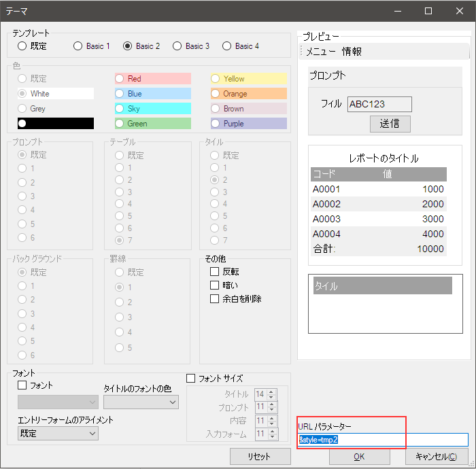Open the メニュー item in preview

click(320, 52)
